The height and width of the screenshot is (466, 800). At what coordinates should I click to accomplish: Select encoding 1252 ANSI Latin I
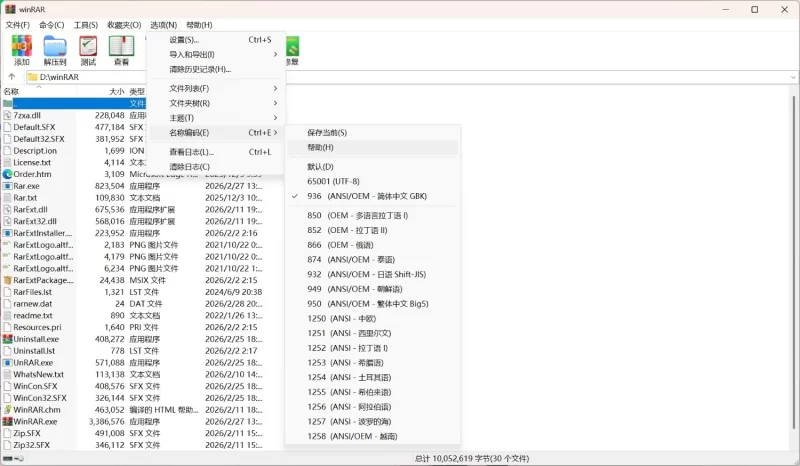(373, 348)
